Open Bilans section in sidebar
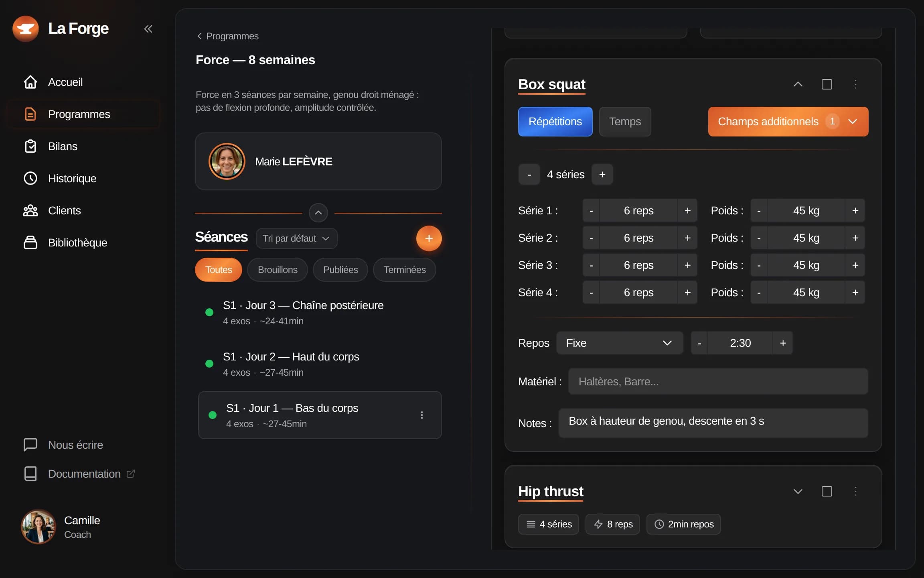The image size is (924, 578). coord(83,146)
